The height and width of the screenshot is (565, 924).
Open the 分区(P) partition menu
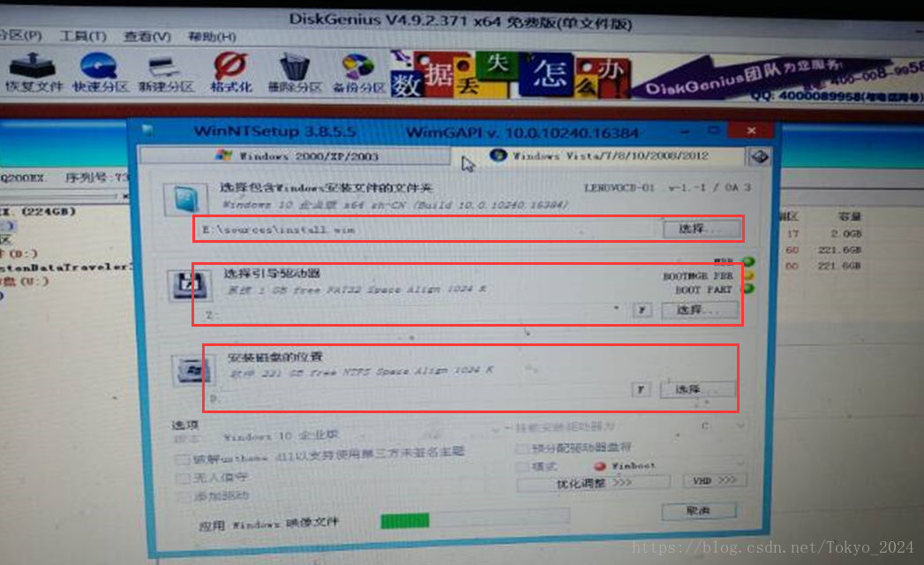click(x=20, y=35)
